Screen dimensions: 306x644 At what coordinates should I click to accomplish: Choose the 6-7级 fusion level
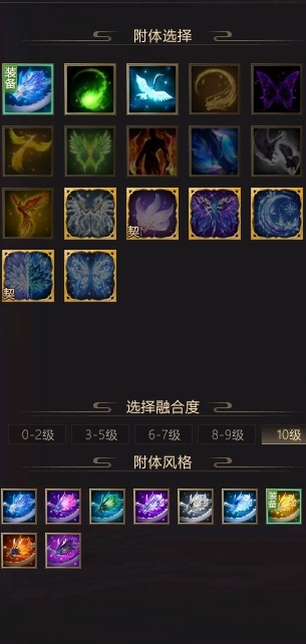[x=164, y=435]
